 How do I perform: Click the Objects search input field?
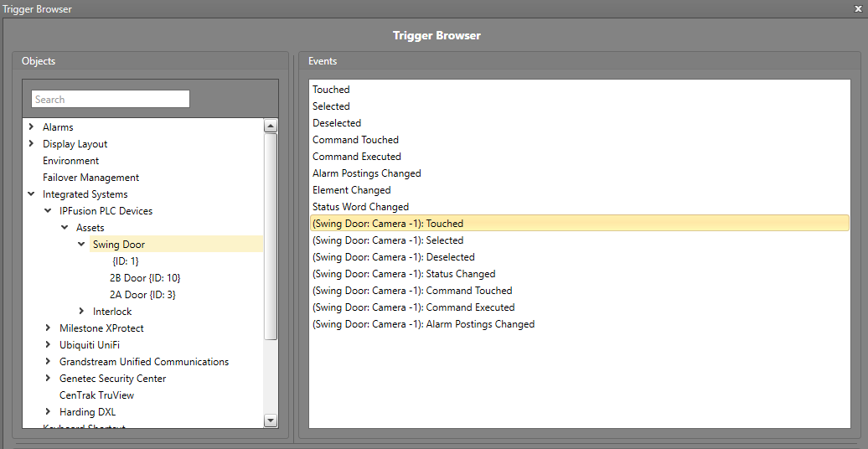111,100
